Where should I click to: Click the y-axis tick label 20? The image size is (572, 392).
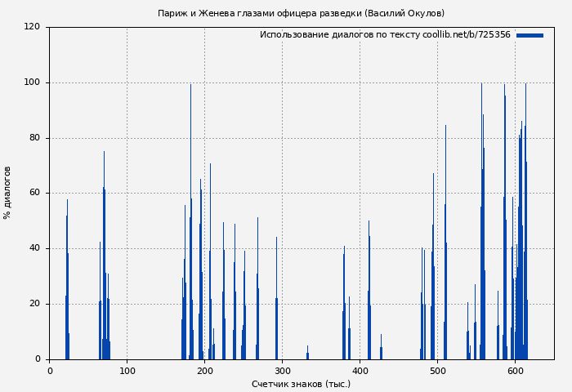click(x=34, y=304)
